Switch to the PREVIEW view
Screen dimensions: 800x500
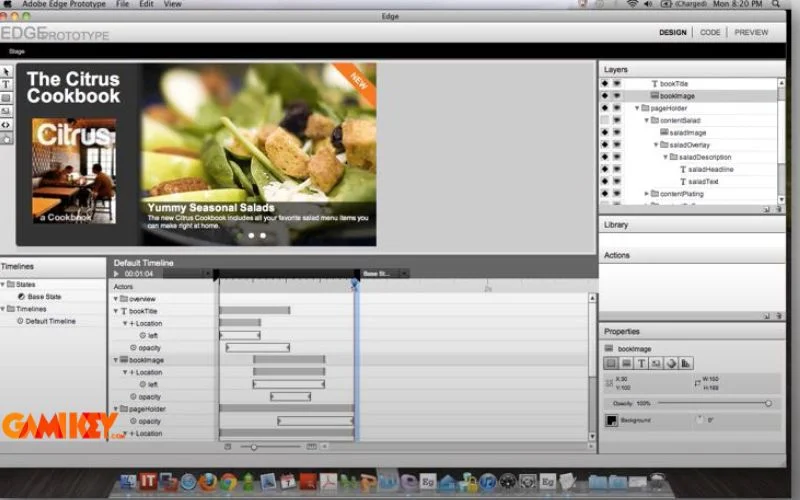751,32
